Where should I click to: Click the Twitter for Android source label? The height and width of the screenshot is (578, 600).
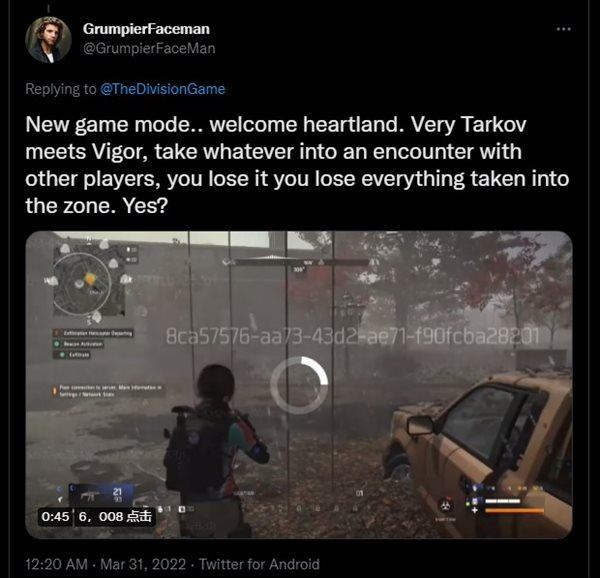(x=259, y=564)
